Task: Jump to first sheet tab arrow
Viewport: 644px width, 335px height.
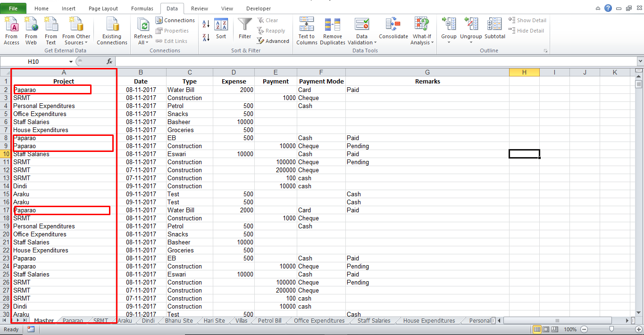Action: [x=4, y=320]
